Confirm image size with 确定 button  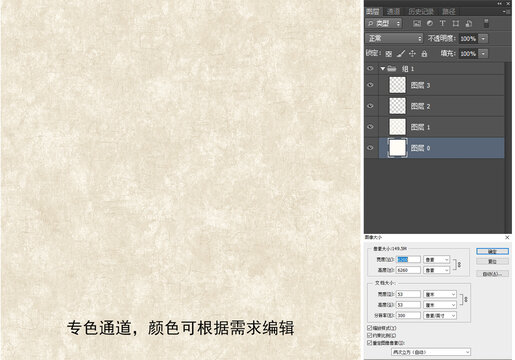click(x=492, y=251)
